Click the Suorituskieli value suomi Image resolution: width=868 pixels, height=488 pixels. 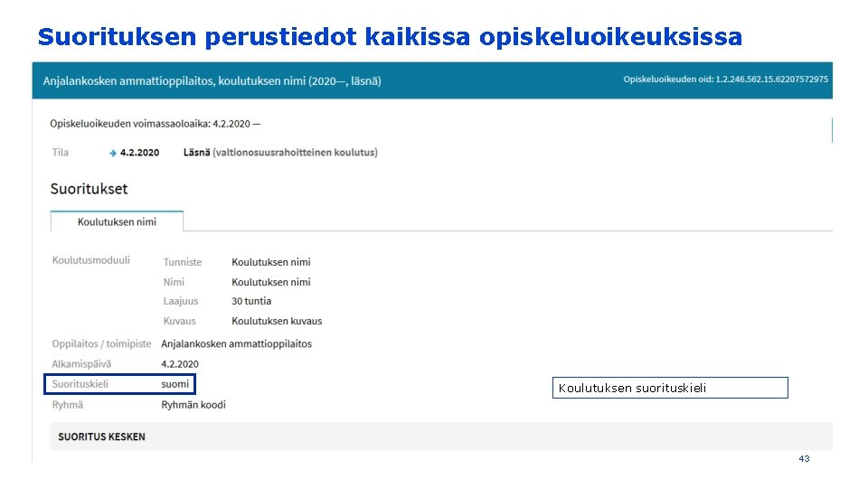tap(175, 384)
